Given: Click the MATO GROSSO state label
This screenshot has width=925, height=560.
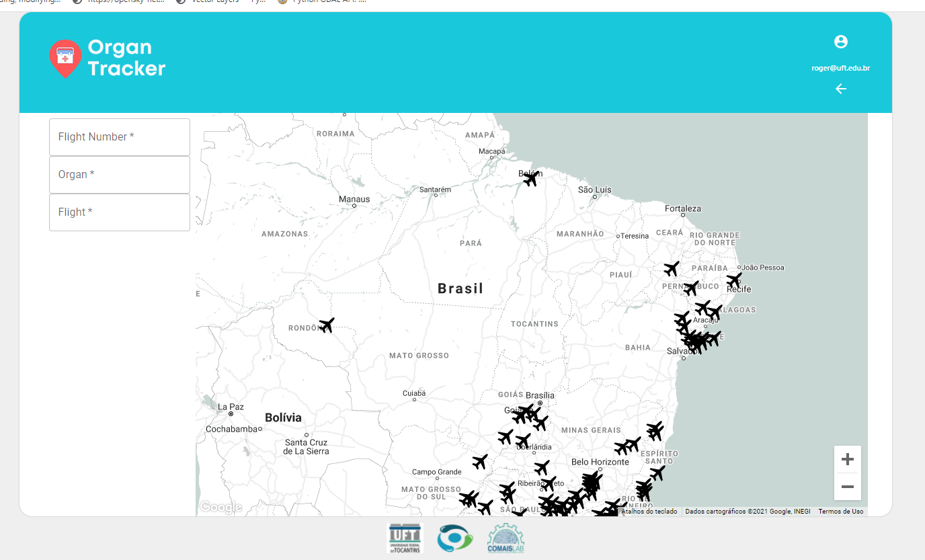Looking at the screenshot, I should point(419,356).
